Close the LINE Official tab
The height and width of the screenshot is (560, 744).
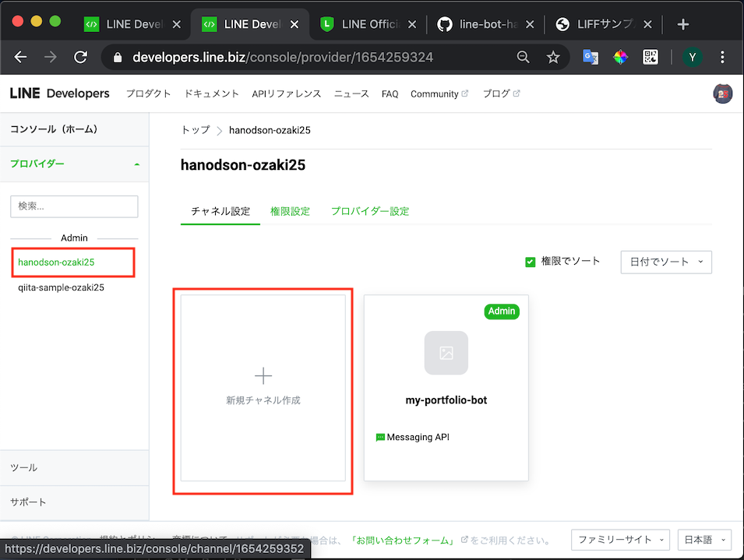point(412,24)
